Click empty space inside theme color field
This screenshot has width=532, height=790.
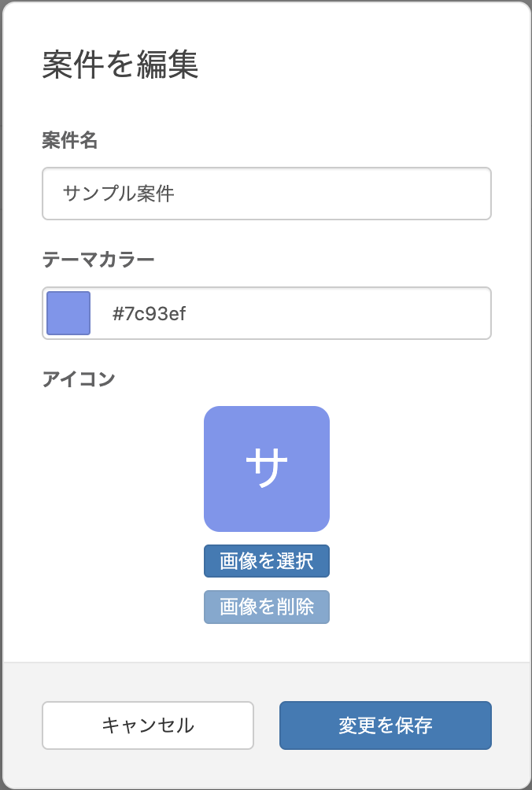click(x=338, y=313)
